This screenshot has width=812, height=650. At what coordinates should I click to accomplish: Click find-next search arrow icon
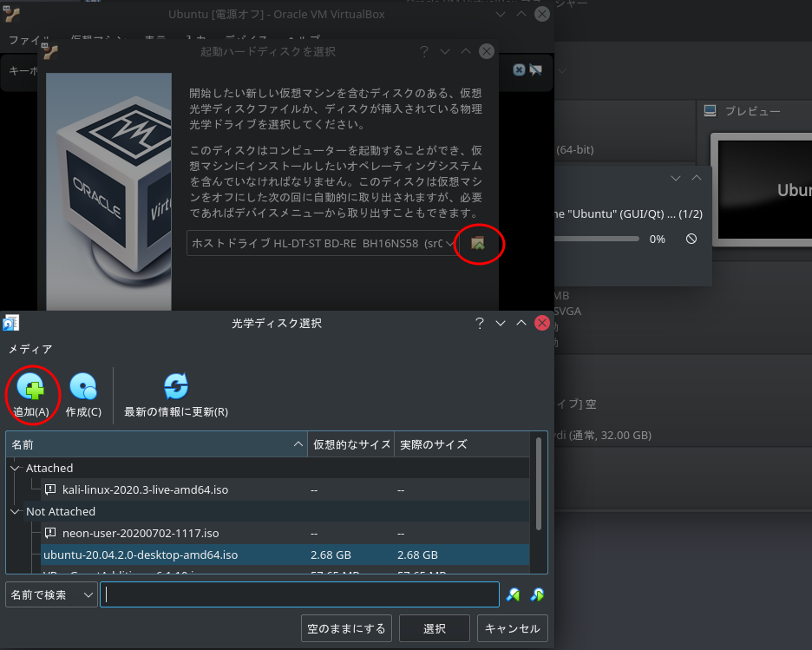point(538,594)
